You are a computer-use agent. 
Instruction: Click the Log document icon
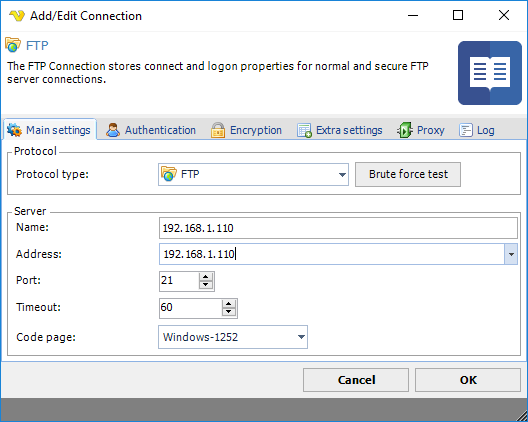click(466, 130)
